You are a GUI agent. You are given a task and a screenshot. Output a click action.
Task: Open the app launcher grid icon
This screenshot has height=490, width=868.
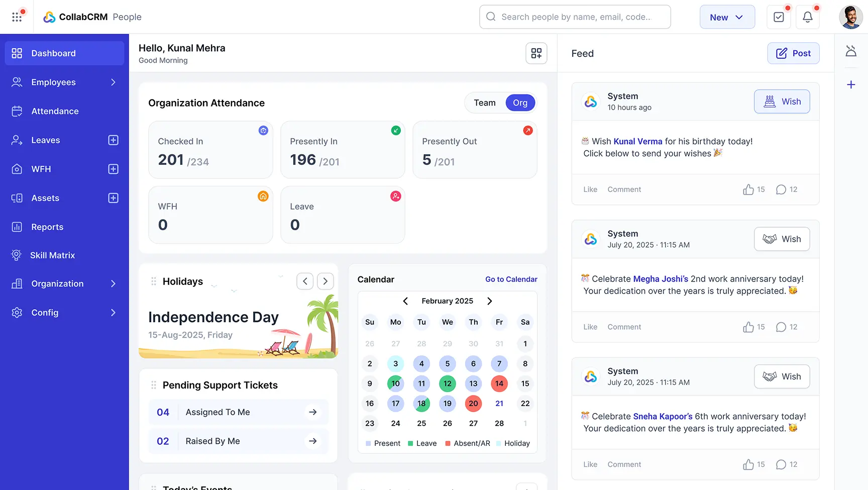(x=17, y=17)
